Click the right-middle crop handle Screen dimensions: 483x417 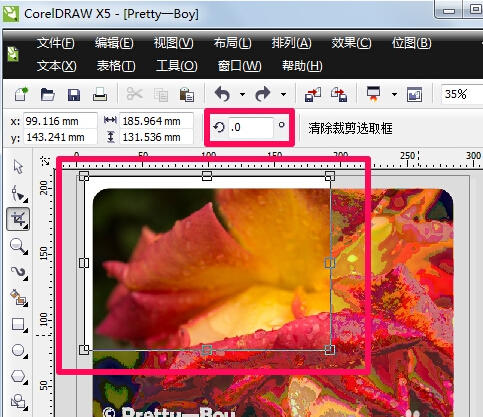[330, 263]
